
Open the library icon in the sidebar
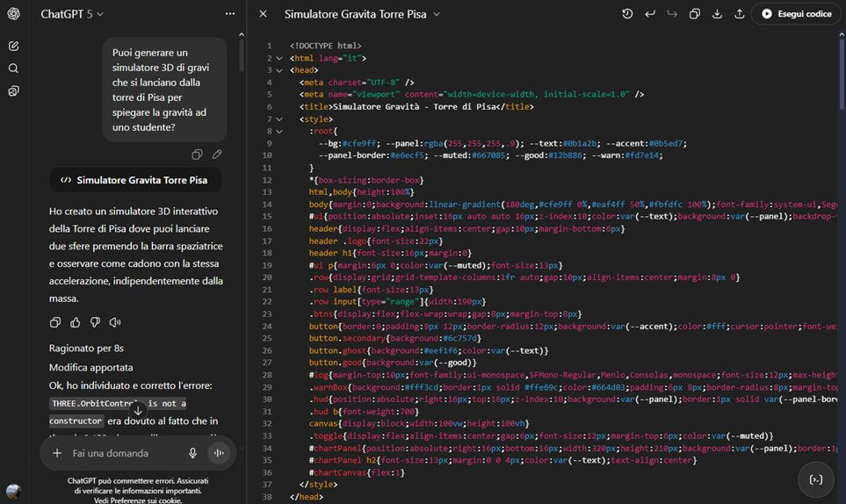13,91
